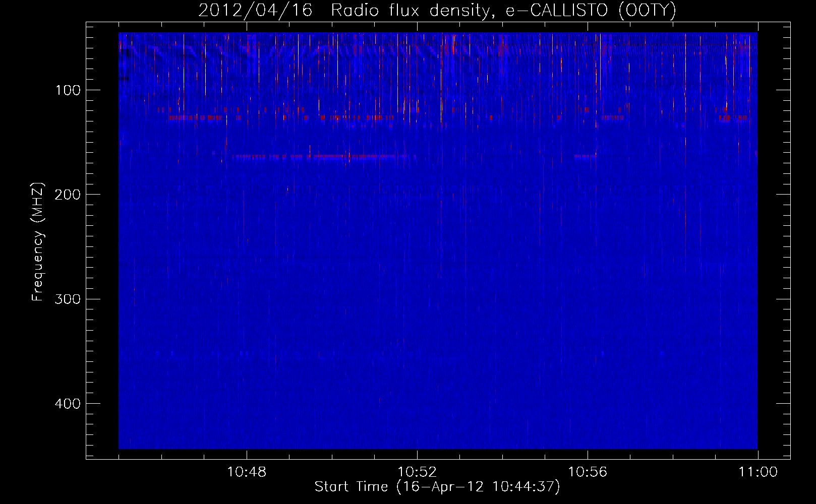Click the 400 frequency tick label
816x504 pixels.
(x=68, y=404)
